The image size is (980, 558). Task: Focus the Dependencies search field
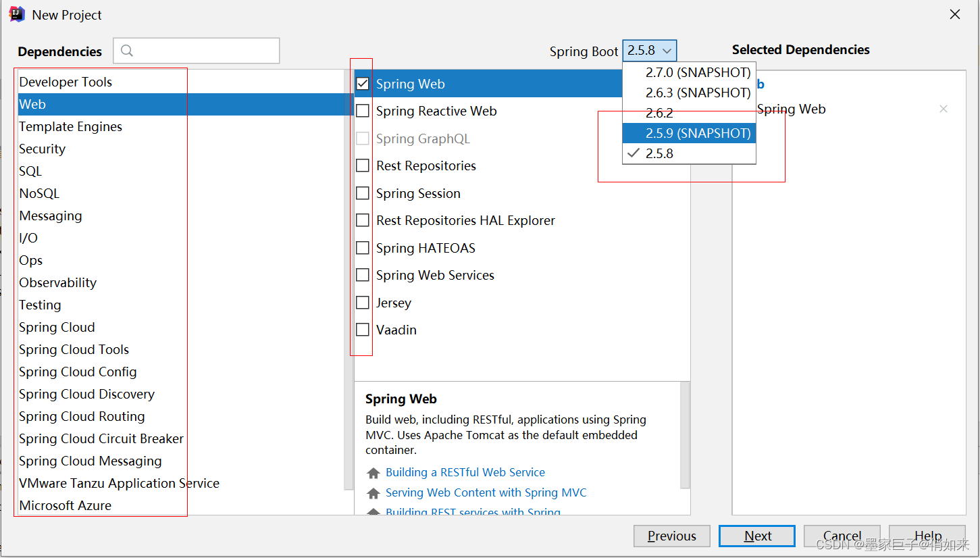[x=197, y=51]
